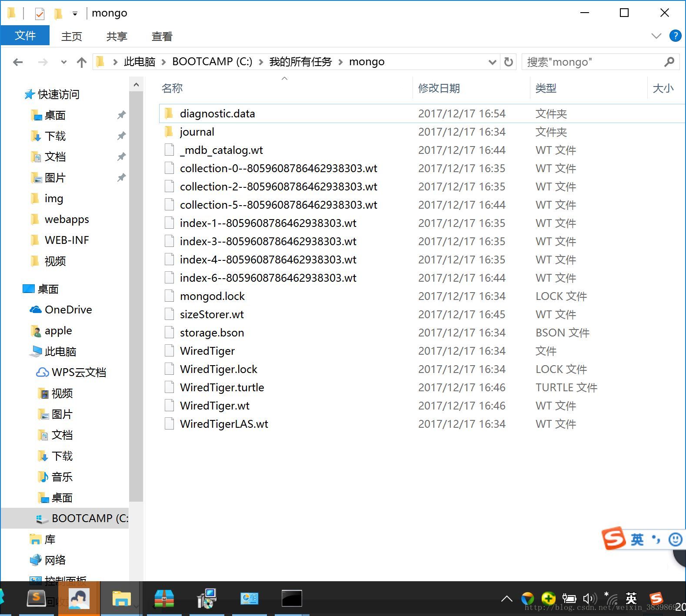This screenshot has height=616, width=686.
Task: Sort by 大小 column header
Action: (663, 88)
